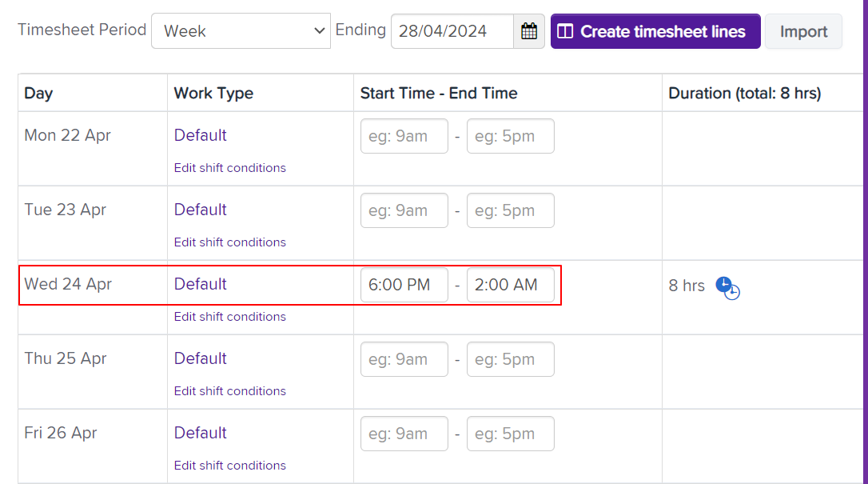Screen dimensions: 868x484
Task: Click the 2:00 AM end time field
Action: (511, 285)
